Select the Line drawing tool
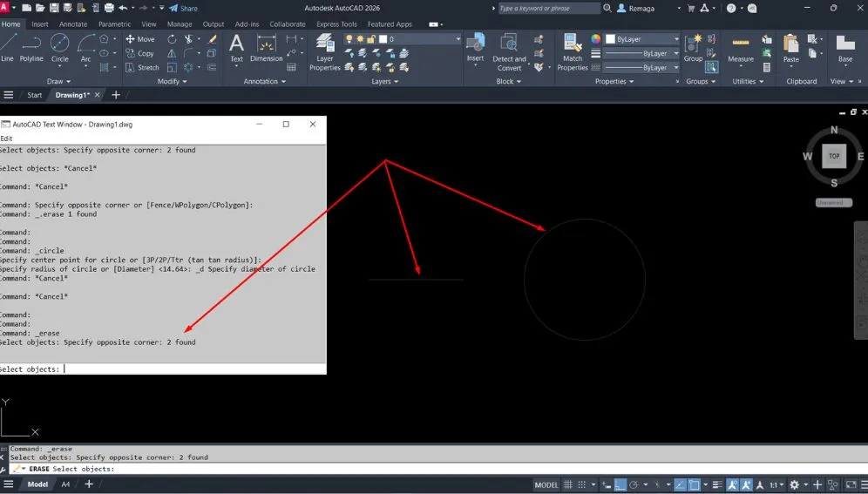The image size is (868, 494). 7,47
